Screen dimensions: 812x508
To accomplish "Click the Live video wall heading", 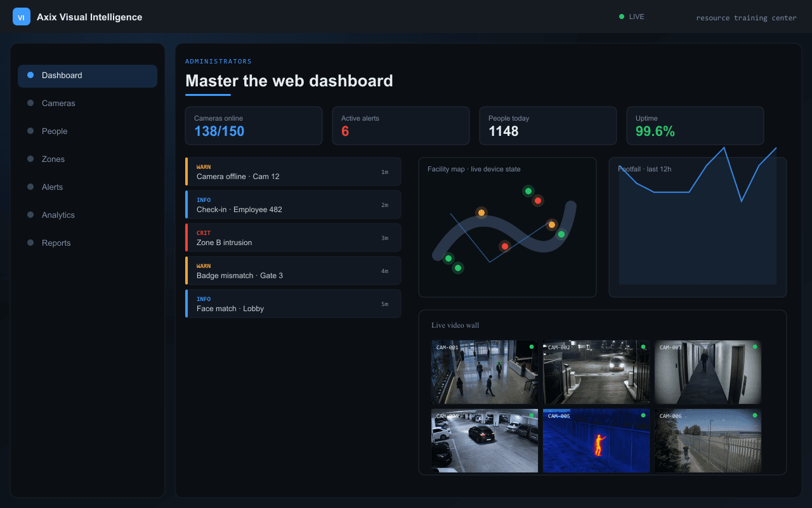I will tap(455, 325).
